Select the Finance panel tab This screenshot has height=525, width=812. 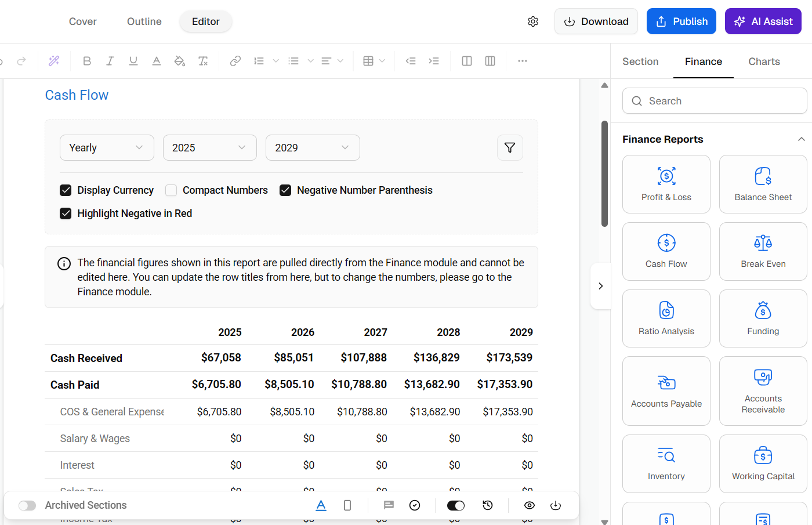click(704, 61)
